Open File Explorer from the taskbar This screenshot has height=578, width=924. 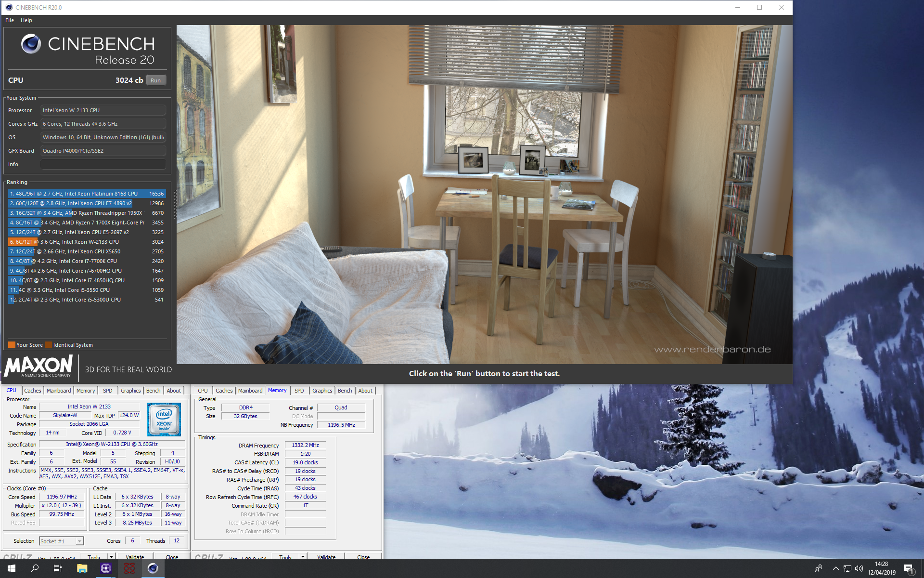click(82, 568)
